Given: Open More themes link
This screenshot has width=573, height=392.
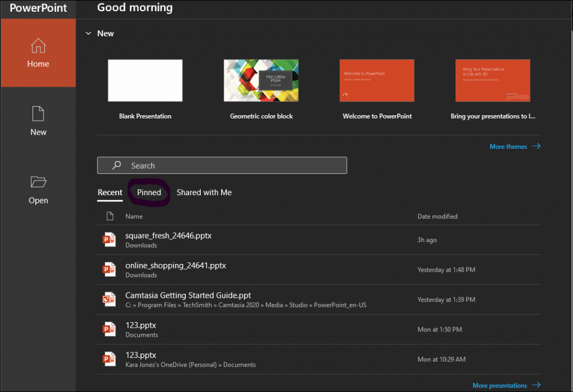Looking at the screenshot, I should coord(508,147).
